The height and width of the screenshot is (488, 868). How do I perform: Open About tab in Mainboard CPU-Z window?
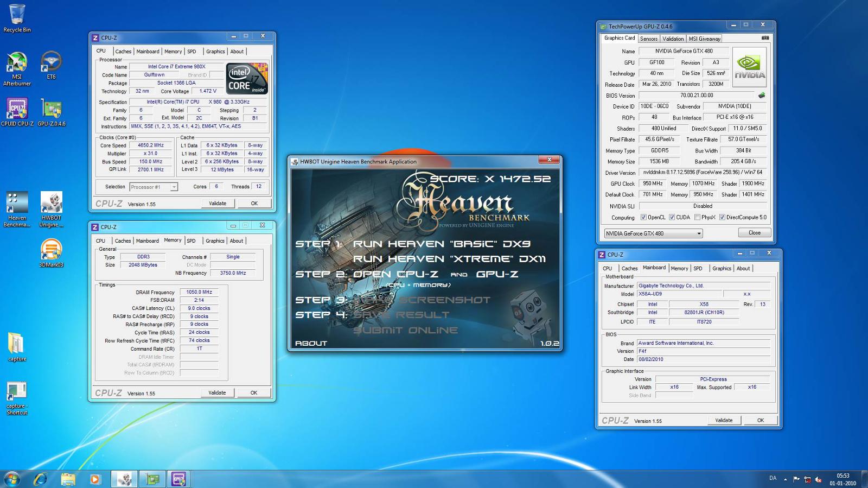tap(743, 269)
